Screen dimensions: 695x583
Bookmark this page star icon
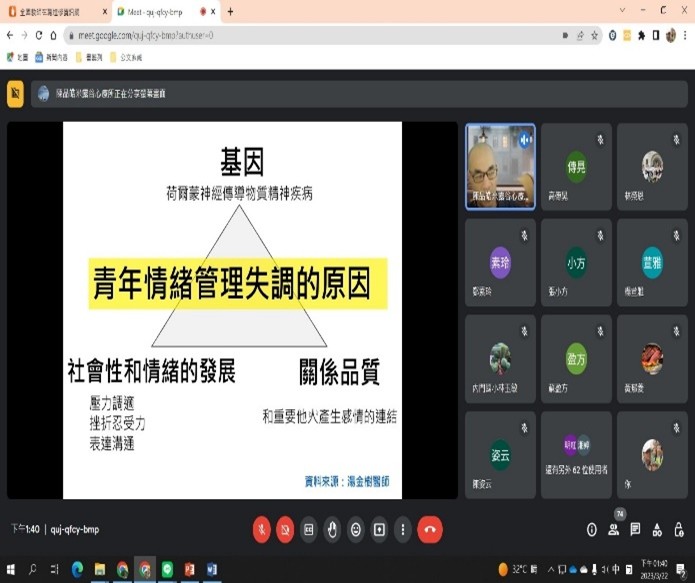[594, 35]
